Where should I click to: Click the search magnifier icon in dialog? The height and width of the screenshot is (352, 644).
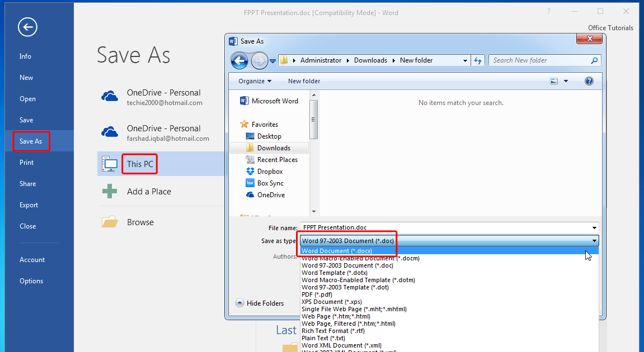[x=594, y=60]
